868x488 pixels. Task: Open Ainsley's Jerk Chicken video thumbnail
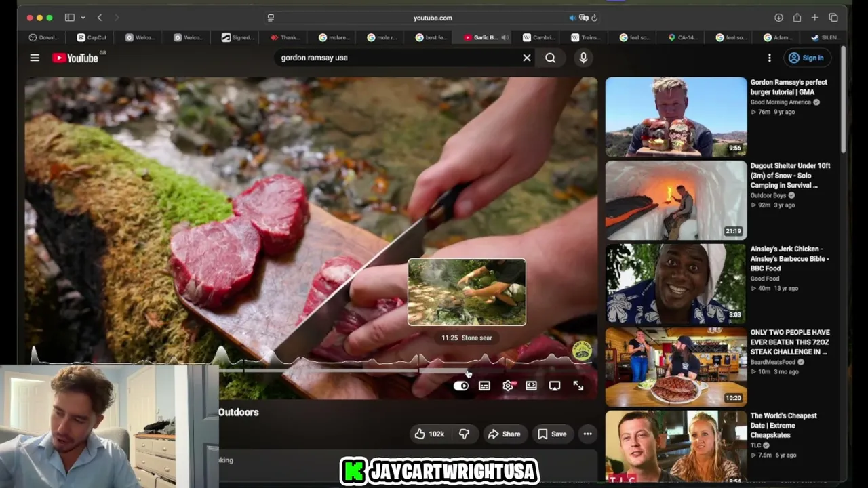click(x=675, y=283)
